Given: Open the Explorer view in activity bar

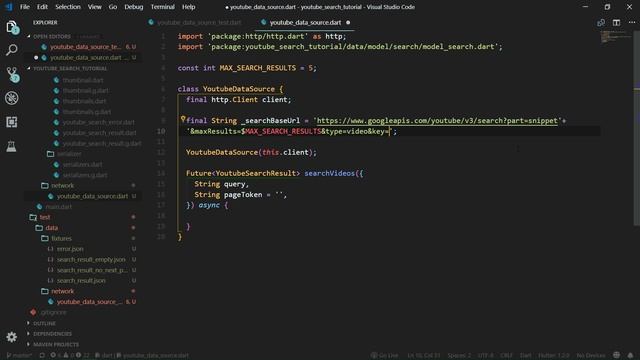Looking at the screenshot, I should point(12,27).
